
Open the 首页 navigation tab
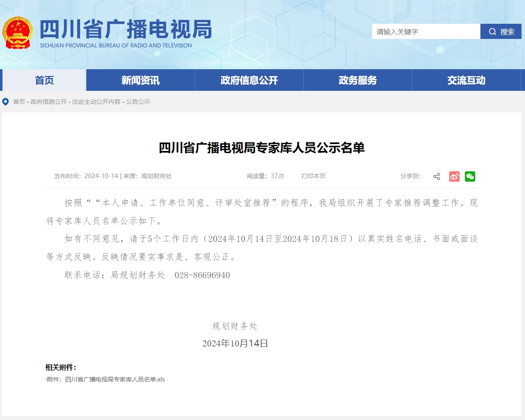(44, 80)
